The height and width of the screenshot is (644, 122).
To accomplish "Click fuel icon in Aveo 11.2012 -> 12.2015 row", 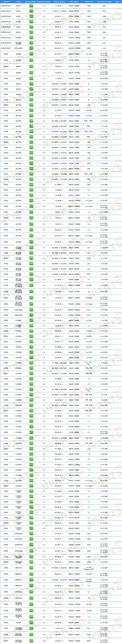I will (31, 11).
